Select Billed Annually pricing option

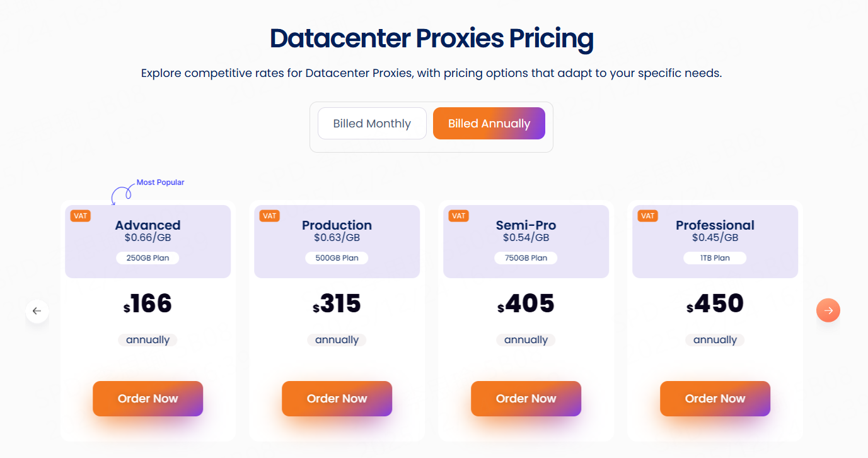tap(489, 124)
